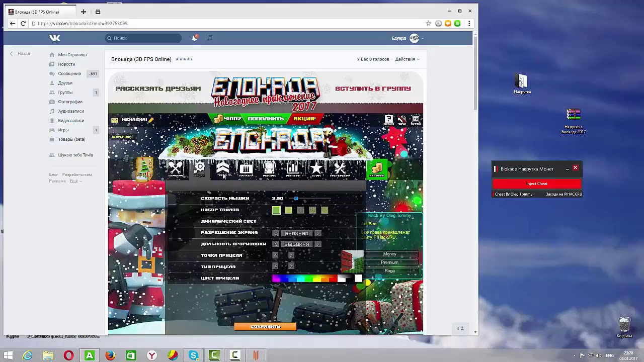Open the Накрутка desktop shortcut
The height and width of the screenshot is (362, 644).
point(522,84)
